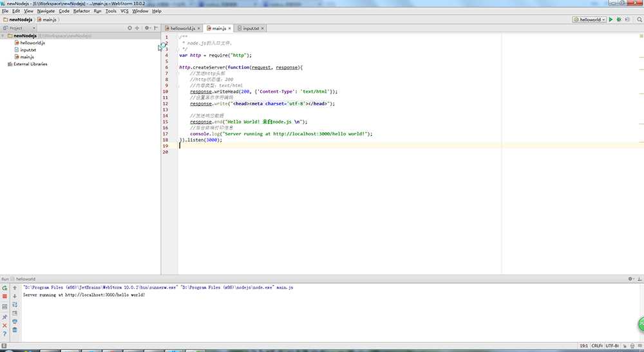Pin the Run tab with pin icon
Viewport: 644px width, 352px height.
pos(5,317)
